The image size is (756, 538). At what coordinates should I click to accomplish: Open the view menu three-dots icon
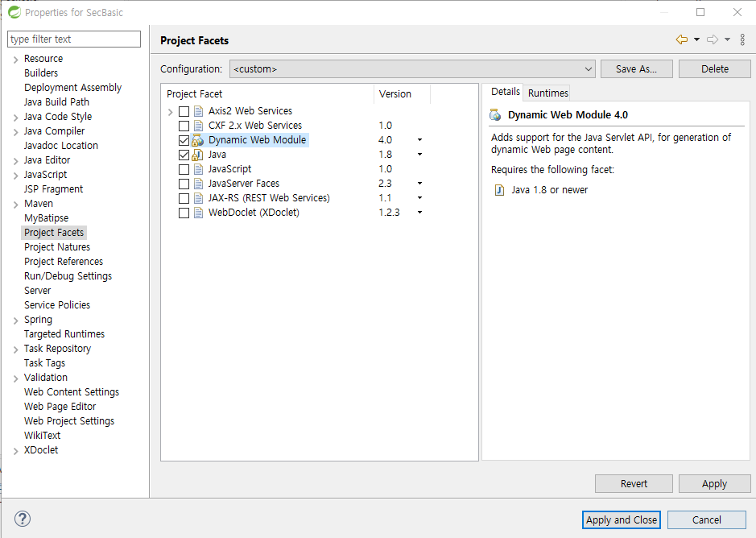[742, 39]
